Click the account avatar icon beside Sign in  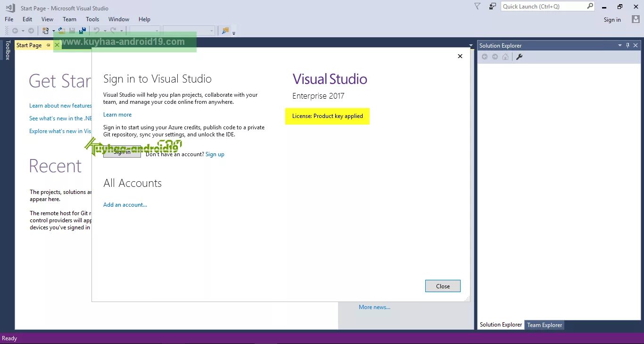pos(636,19)
